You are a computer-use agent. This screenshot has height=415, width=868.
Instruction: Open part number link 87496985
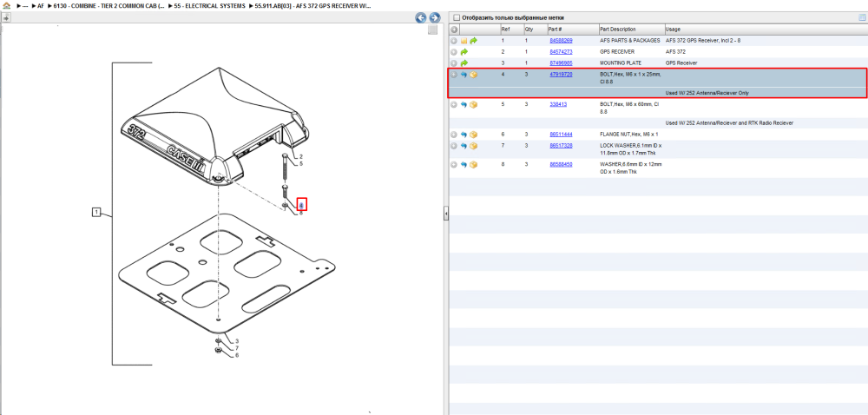point(561,63)
